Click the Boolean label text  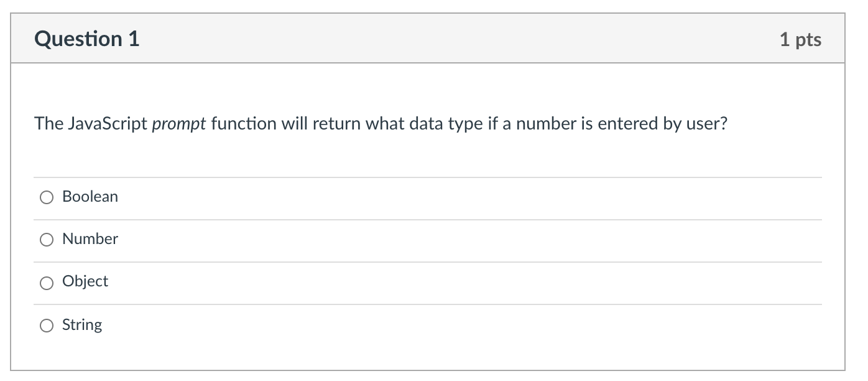point(90,197)
